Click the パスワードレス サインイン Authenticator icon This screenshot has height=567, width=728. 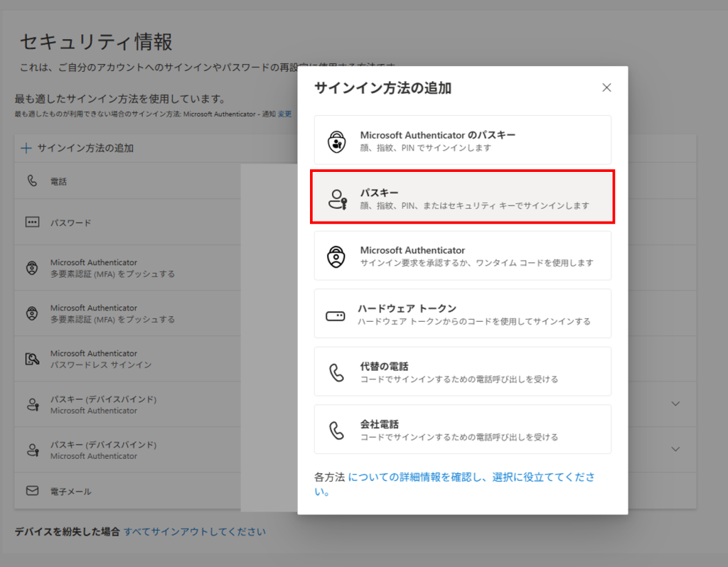32,359
